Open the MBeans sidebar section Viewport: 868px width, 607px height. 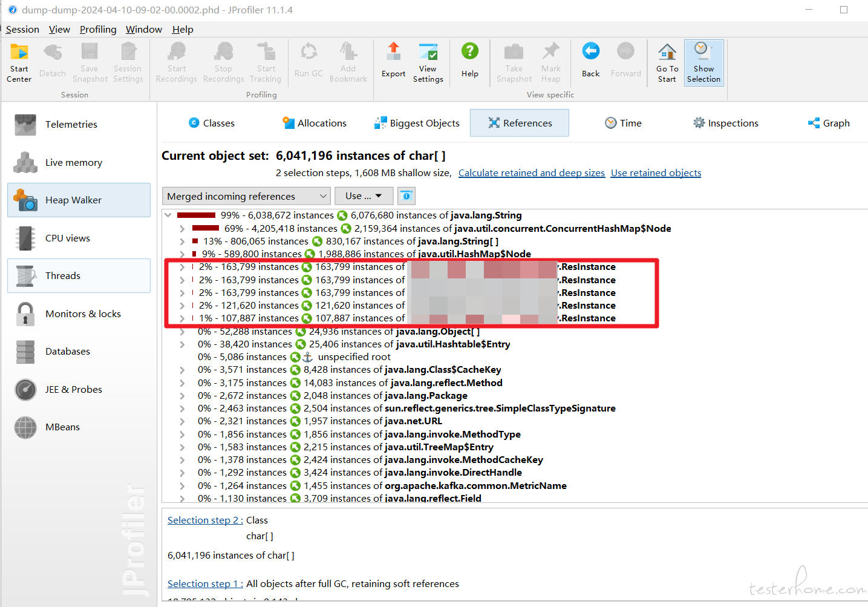pos(79,427)
